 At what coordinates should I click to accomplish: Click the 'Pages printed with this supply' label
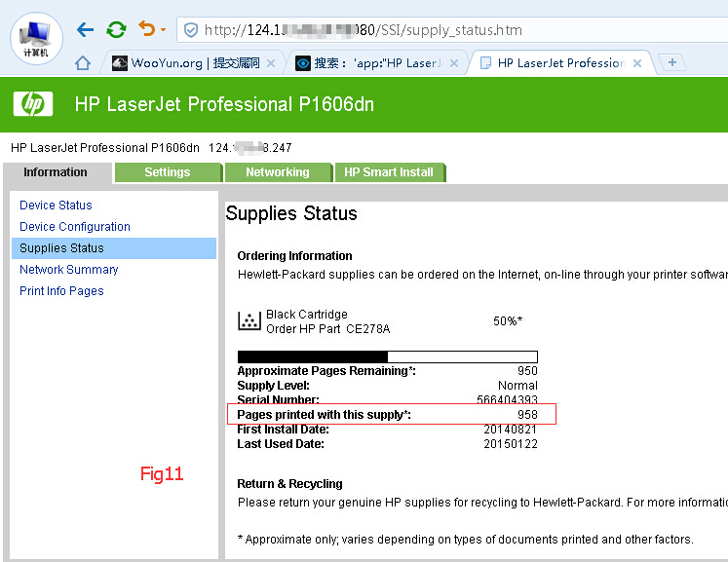tap(324, 414)
